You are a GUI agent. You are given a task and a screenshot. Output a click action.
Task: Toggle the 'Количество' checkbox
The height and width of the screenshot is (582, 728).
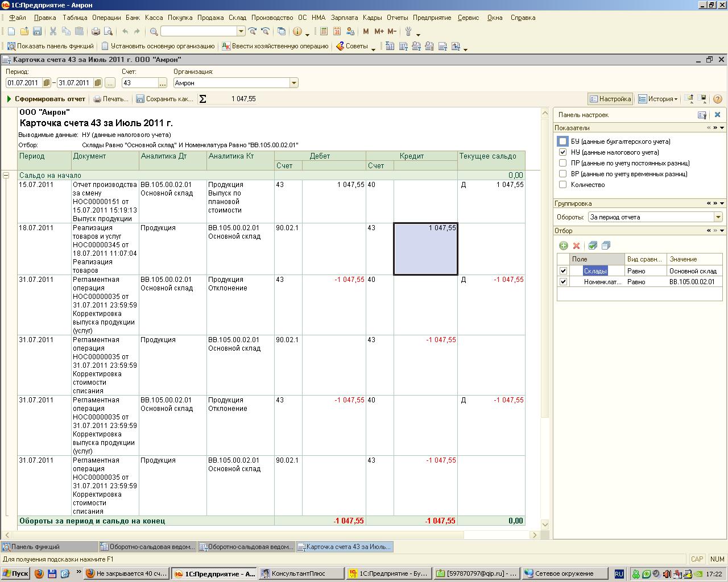coord(562,185)
